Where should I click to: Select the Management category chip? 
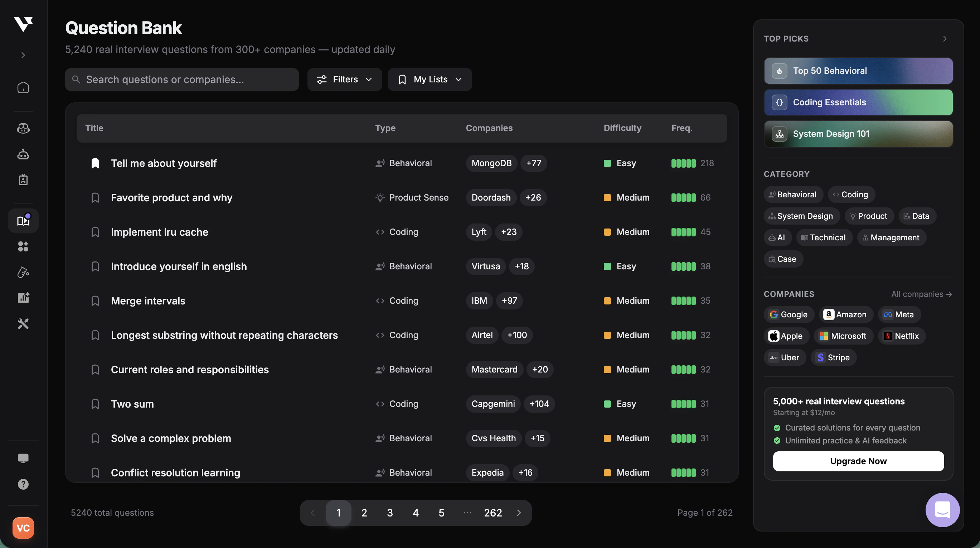[891, 237]
